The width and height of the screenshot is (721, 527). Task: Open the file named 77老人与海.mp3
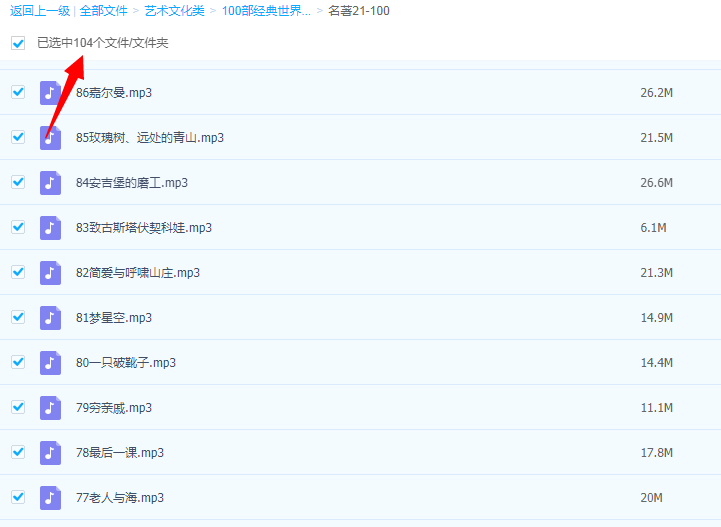point(120,498)
